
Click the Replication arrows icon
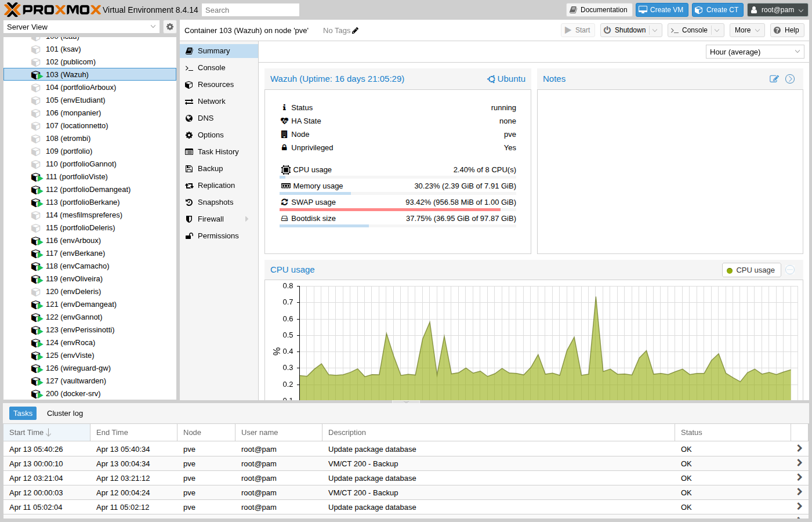coord(189,186)
